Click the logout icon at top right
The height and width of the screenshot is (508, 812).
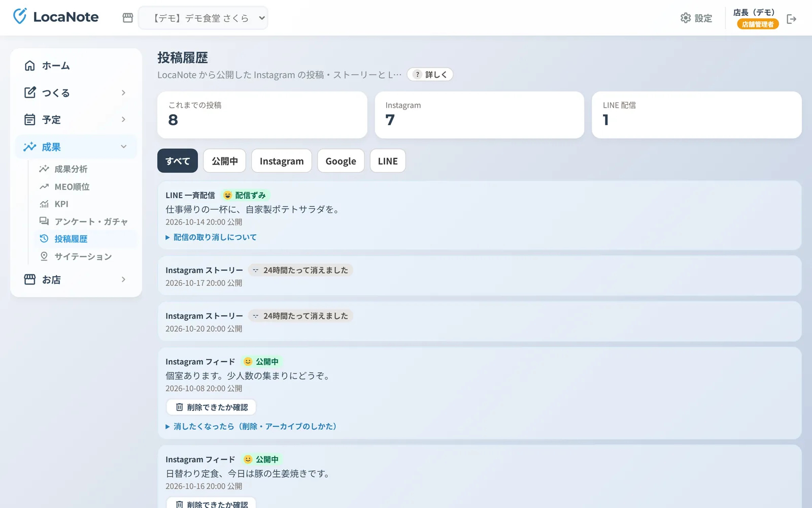pos(791,19)
